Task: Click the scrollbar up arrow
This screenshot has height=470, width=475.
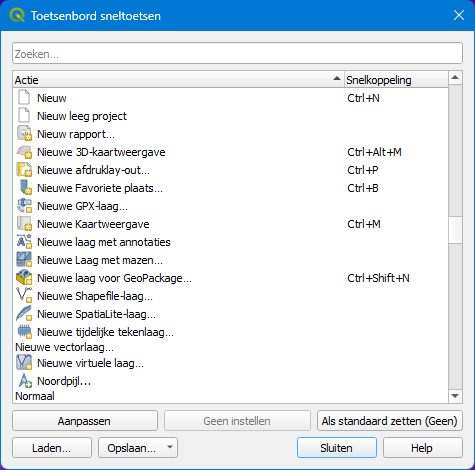Action: click(x=455, y=78)
